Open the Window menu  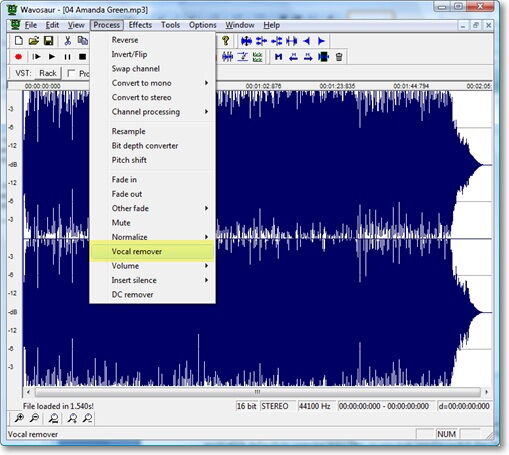pos(240,25)
